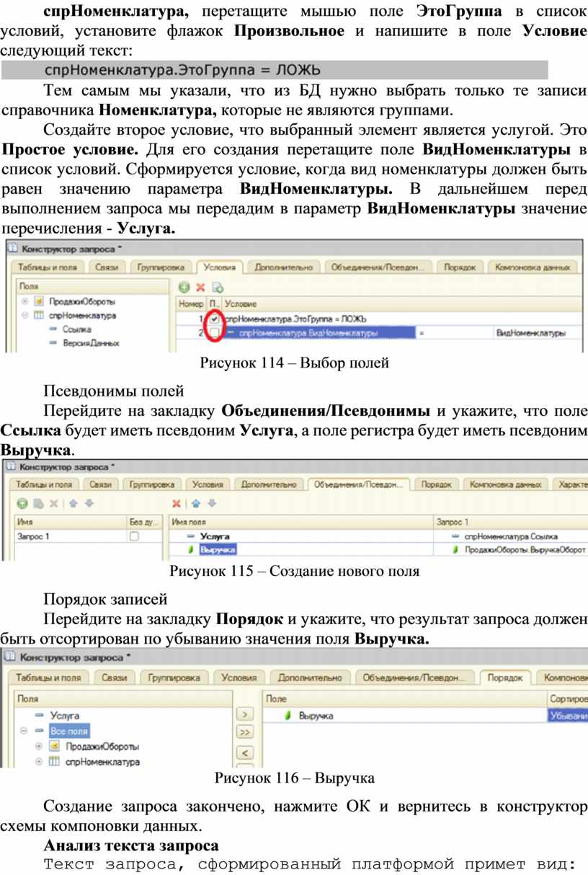This screenshot has width=588, height=875.
Task: Click the green add condition icon
Action: [x=184, y=287]
